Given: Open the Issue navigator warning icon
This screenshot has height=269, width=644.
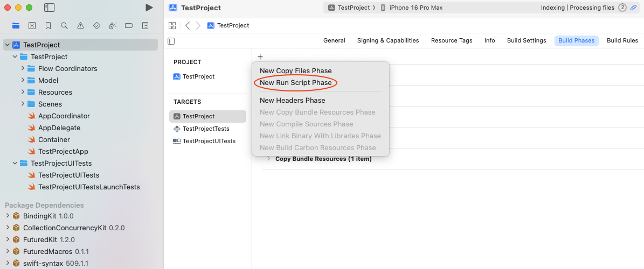Looking at the screenshot, I should coord(80,25).
